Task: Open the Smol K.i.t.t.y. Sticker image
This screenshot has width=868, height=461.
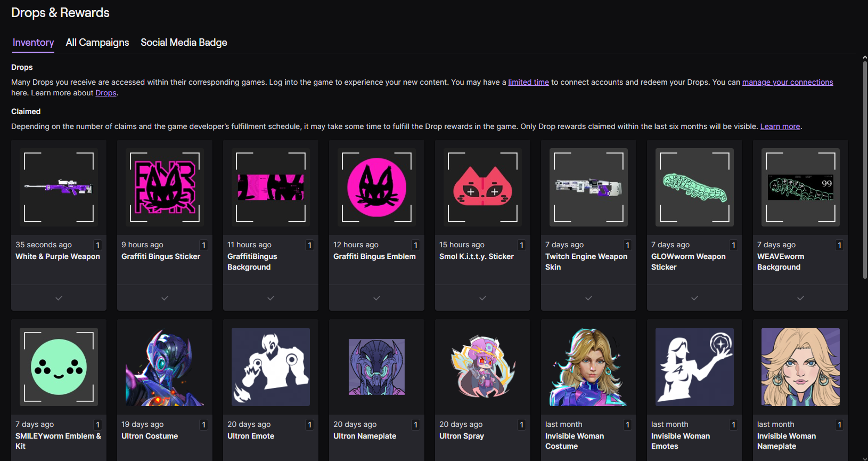Action: (x=482, y=187)
